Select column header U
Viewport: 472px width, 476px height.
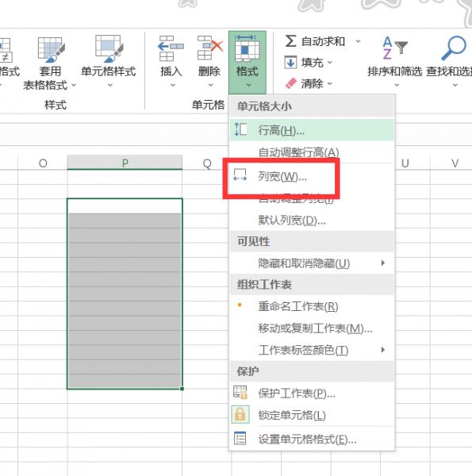tap(405, 163)
